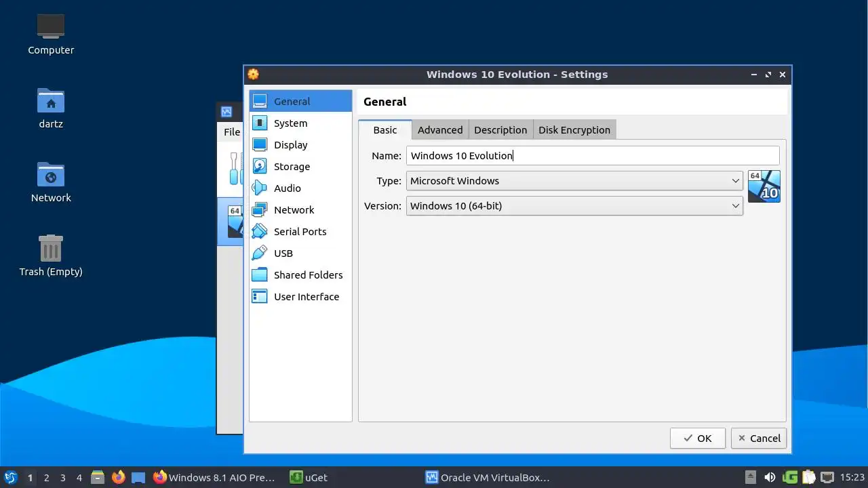Screen dimensions: 868x488
Task: Switch to the Disk Encryption tab
Action: click(x=574, y=129)
